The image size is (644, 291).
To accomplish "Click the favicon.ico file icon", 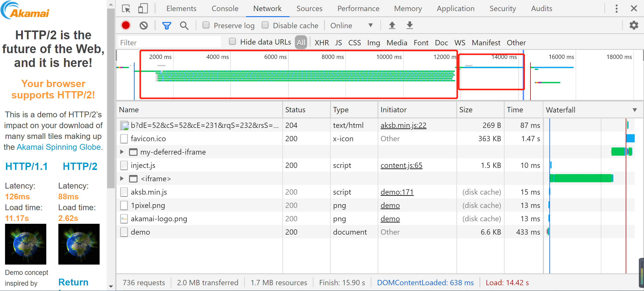I will point(124,138).
